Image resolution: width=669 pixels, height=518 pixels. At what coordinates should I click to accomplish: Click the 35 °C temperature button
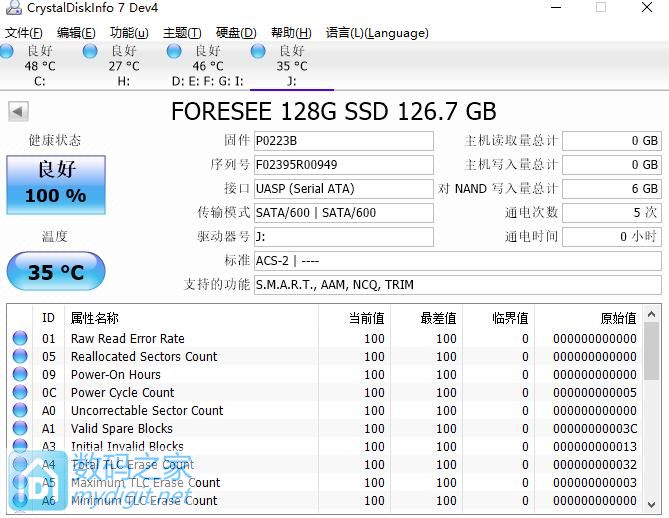56,272
